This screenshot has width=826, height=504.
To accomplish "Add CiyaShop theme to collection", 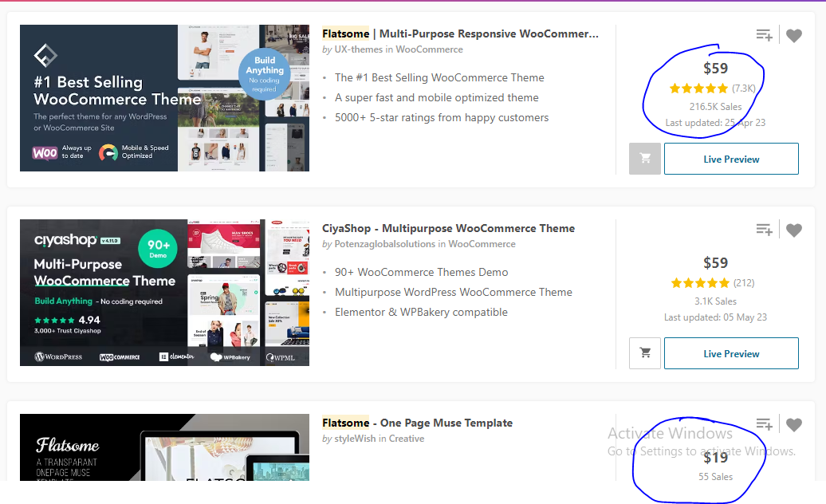I will [764, 230].
